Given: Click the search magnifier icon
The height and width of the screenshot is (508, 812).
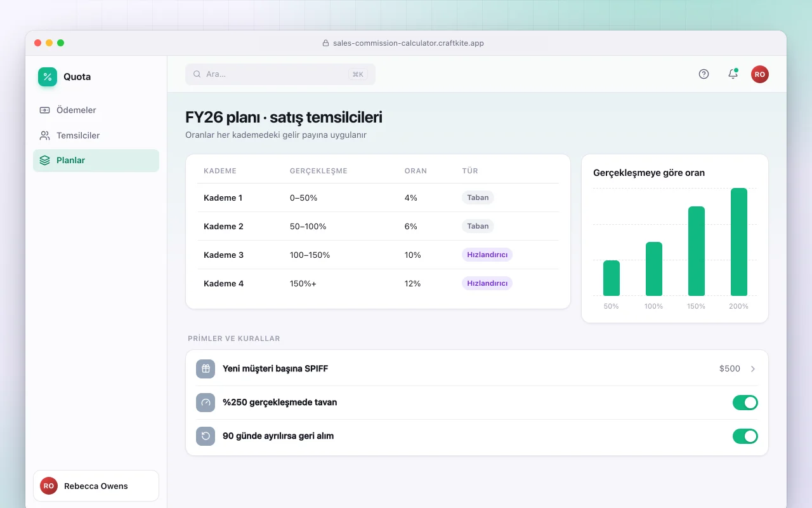Looking at the screenshot, I should (197, 74).
